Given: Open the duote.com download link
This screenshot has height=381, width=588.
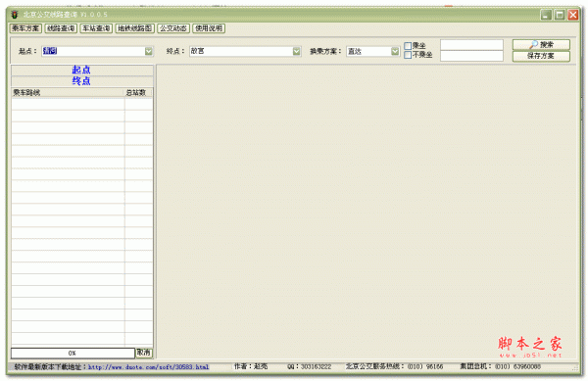Looking at the screenshot, I should (149, 367).
